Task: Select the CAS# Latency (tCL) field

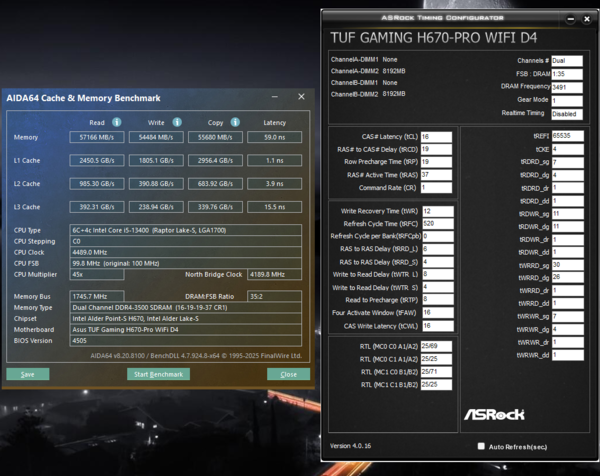Action: [x=437, y=137]
